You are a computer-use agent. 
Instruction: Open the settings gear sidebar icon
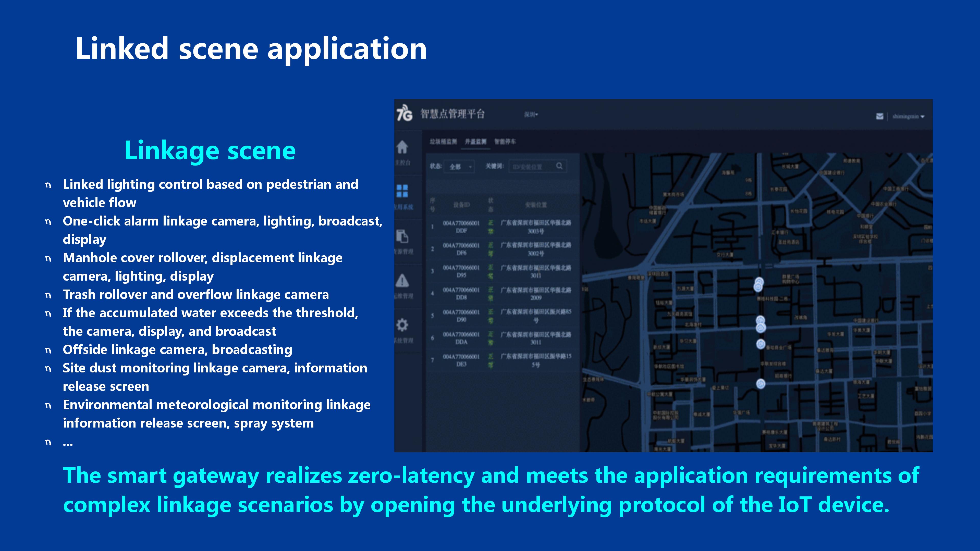click(402, 325)
